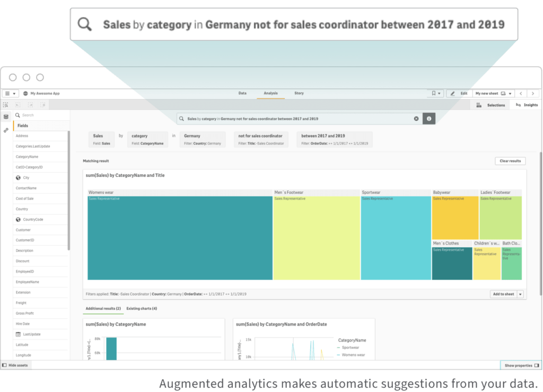The image size is (543, 392).
Task: Click the globe icon beside CountryCode field
Action: coord(19,220)
